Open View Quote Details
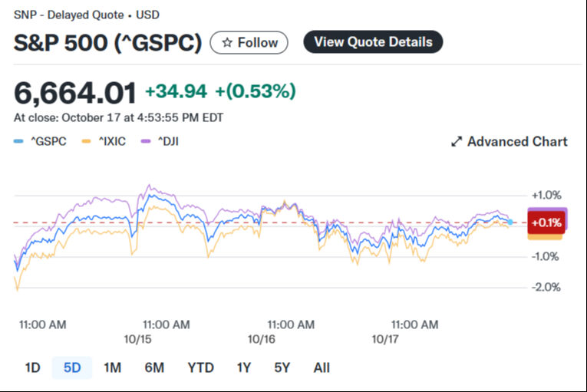Image resolution: width=587 pixels, height=392 pixels. (373, 42)
